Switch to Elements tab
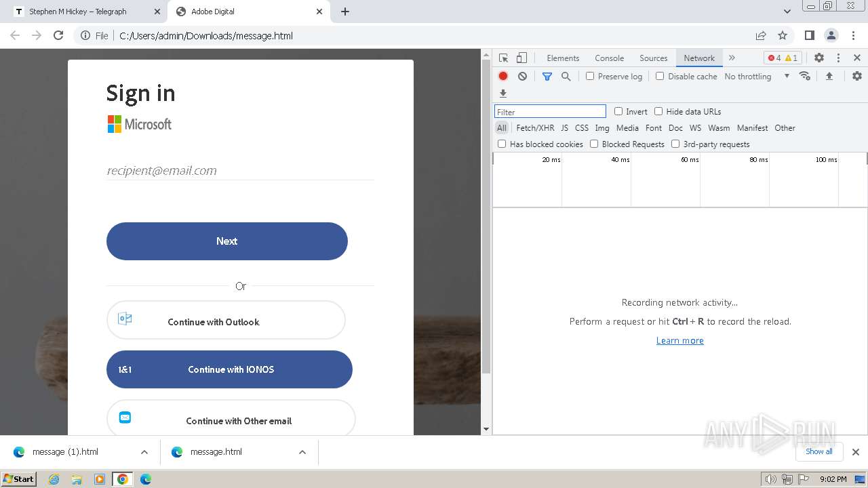 [x=563, y=58]
